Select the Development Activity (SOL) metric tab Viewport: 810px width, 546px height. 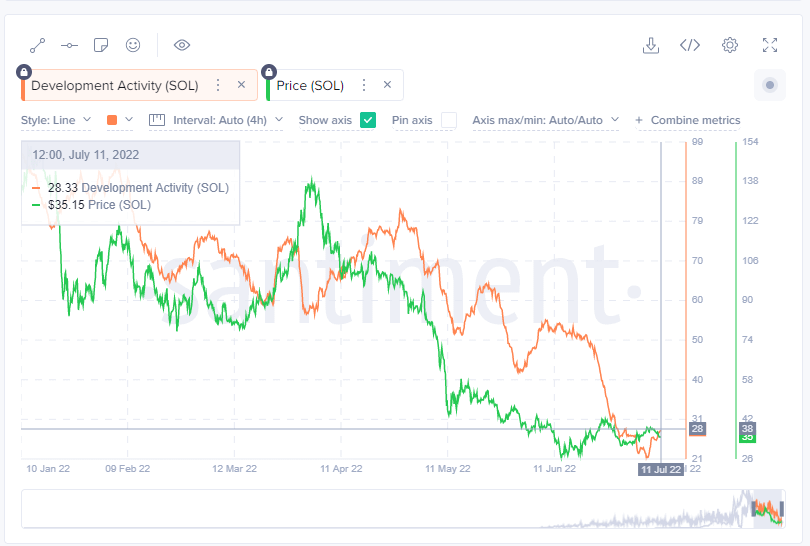click(114, 86)
